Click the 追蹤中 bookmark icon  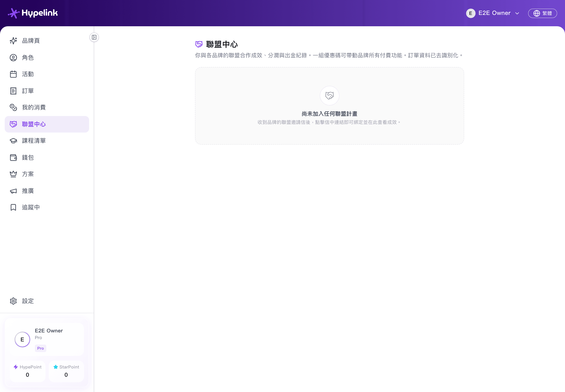click(13, 207)
